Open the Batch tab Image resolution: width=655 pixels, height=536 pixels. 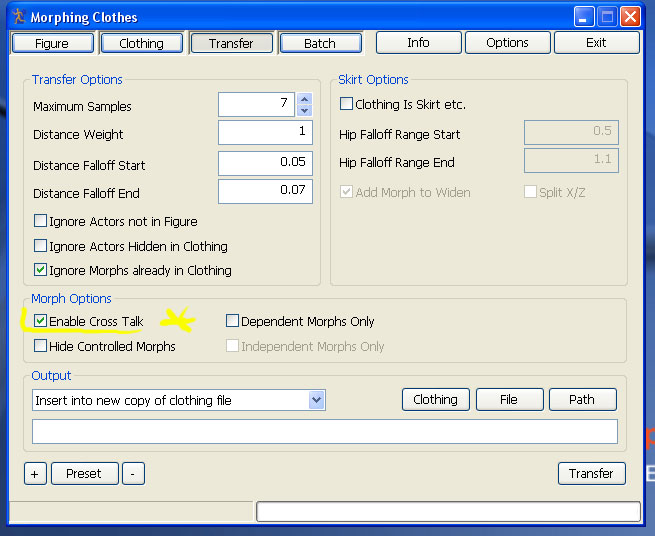pos(320,43)
